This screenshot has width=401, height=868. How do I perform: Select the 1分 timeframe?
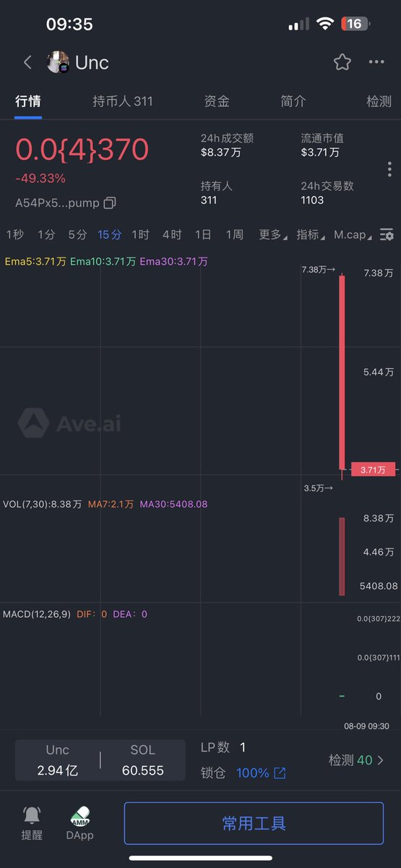(x=46, y=234)
